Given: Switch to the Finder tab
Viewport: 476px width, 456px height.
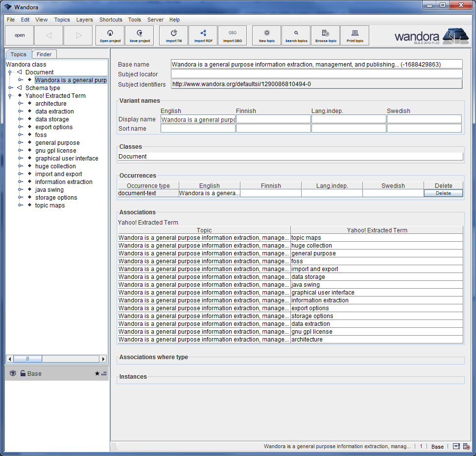Looking at the screenshot, I should click(x=44, y=54).
